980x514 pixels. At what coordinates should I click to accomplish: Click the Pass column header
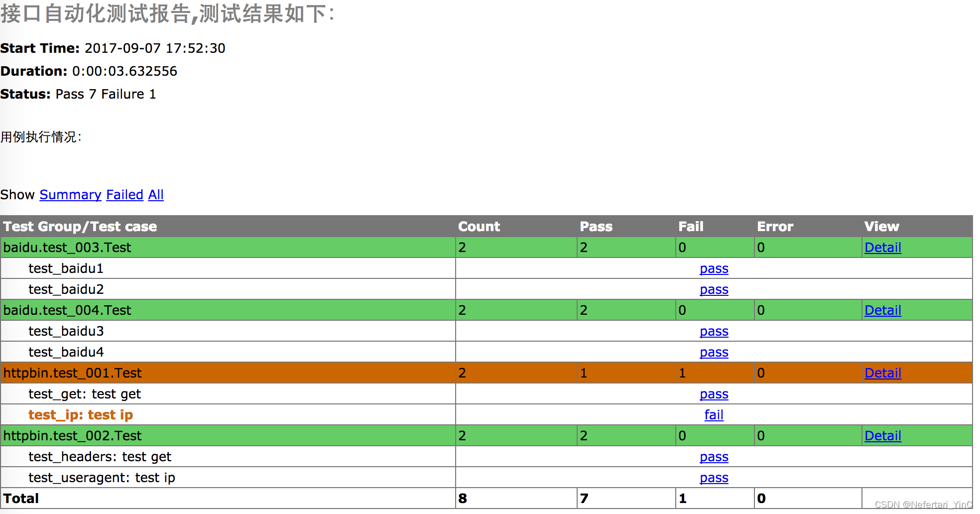pos(596,227)
